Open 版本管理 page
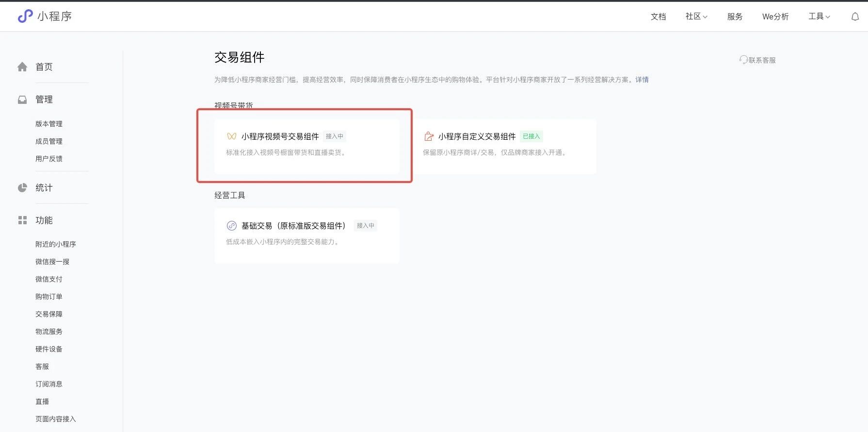Screen dimensions: 868x432 point(49,124)
